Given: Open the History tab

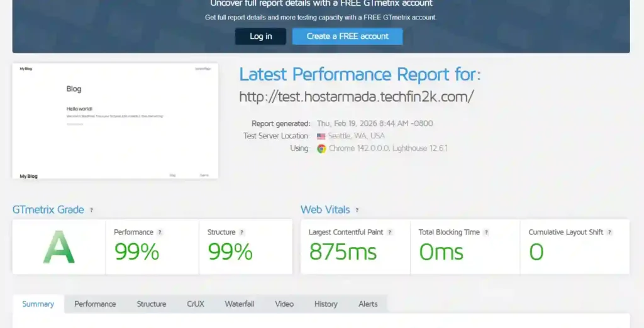Looking at the screenshot, I should (326, 304).
